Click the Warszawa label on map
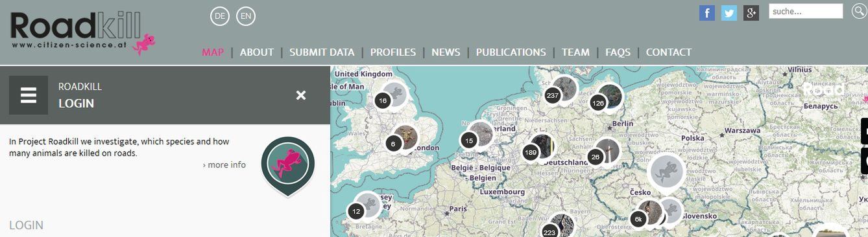 point(742,131)
